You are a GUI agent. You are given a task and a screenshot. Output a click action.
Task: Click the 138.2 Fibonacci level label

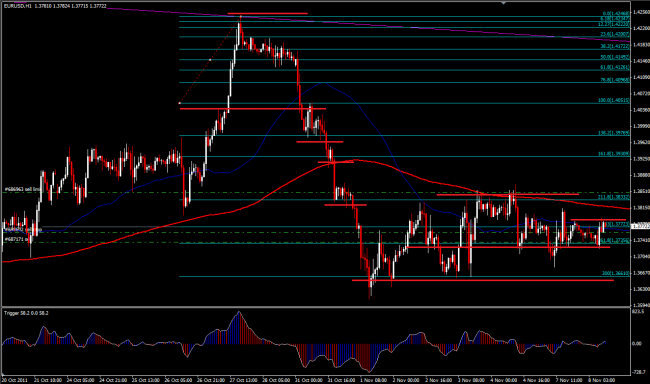coord(614,133)
